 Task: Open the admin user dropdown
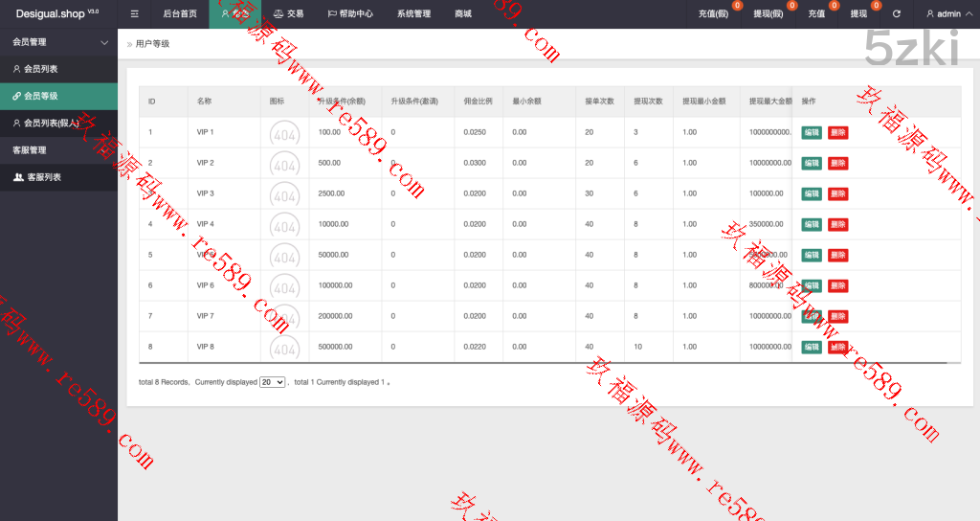coord(944,14)
